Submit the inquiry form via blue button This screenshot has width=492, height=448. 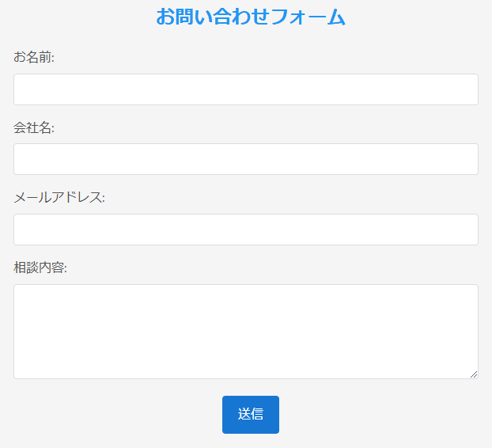(x=251, y=415)
